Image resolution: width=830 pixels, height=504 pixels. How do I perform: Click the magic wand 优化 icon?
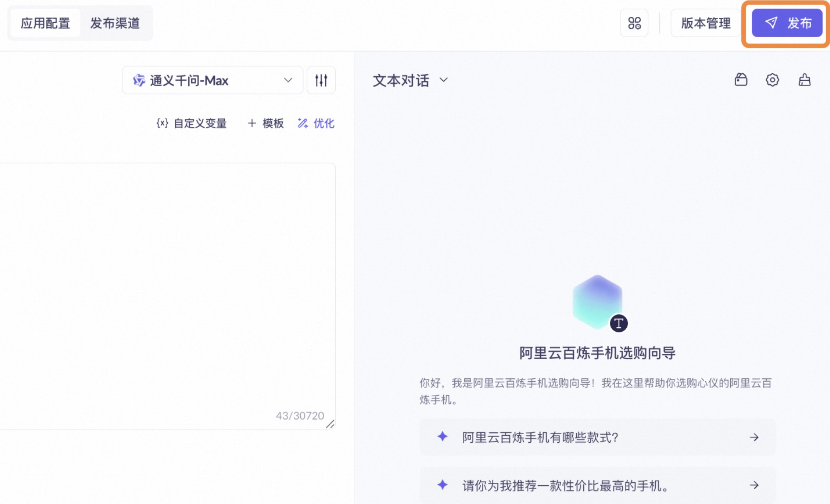tap(303, 123)
